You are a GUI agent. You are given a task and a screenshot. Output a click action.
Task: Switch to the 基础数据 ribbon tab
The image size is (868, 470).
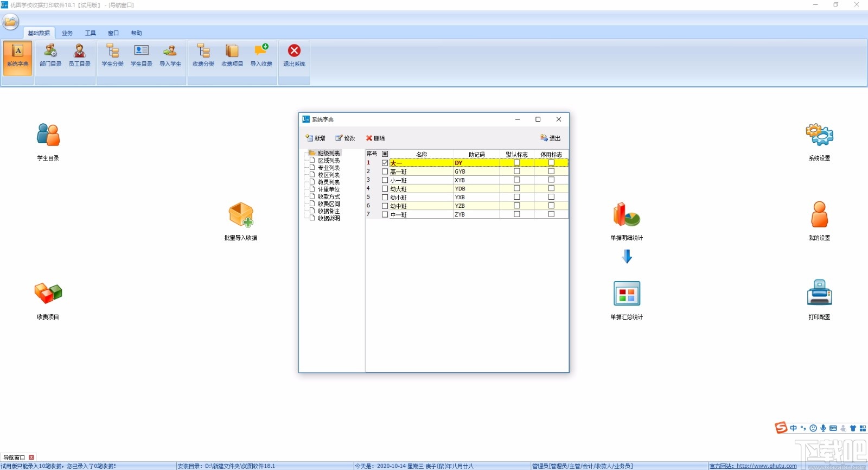[x=39, y=33]
